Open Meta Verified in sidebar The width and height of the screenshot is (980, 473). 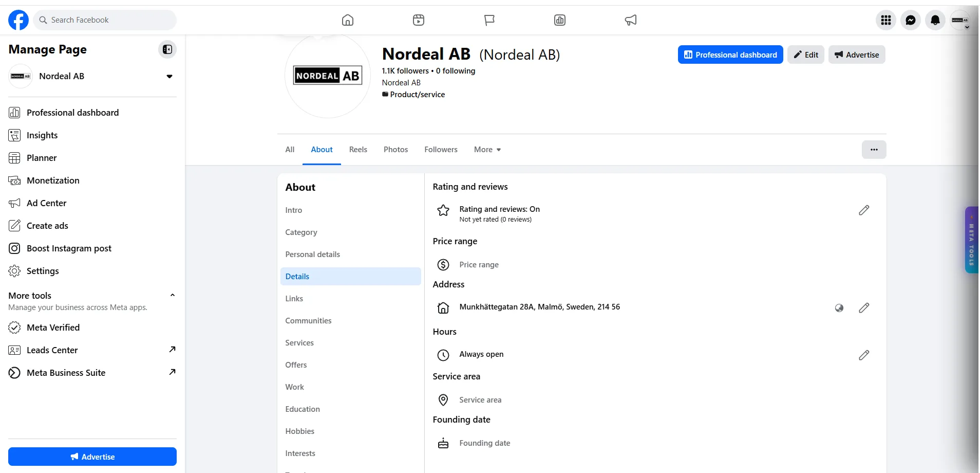92,328
